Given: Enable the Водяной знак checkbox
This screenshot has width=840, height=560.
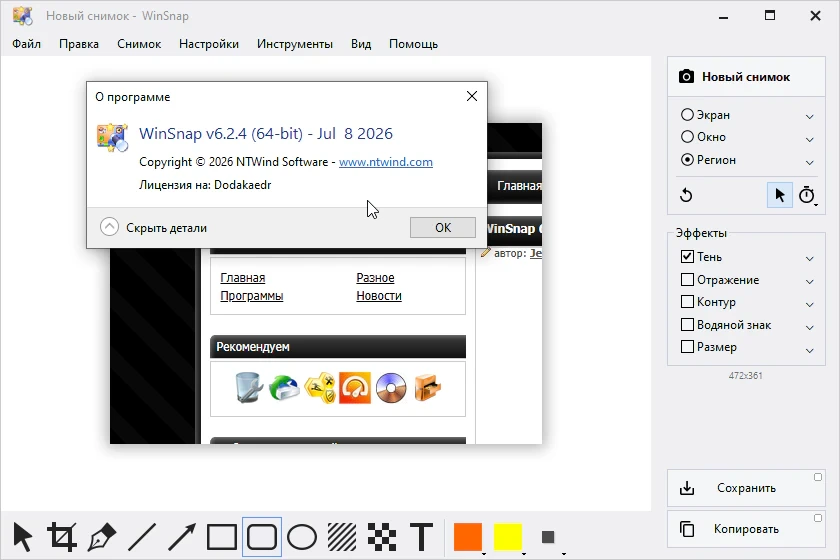Looking at the screenshot, I should click(687, 325).
